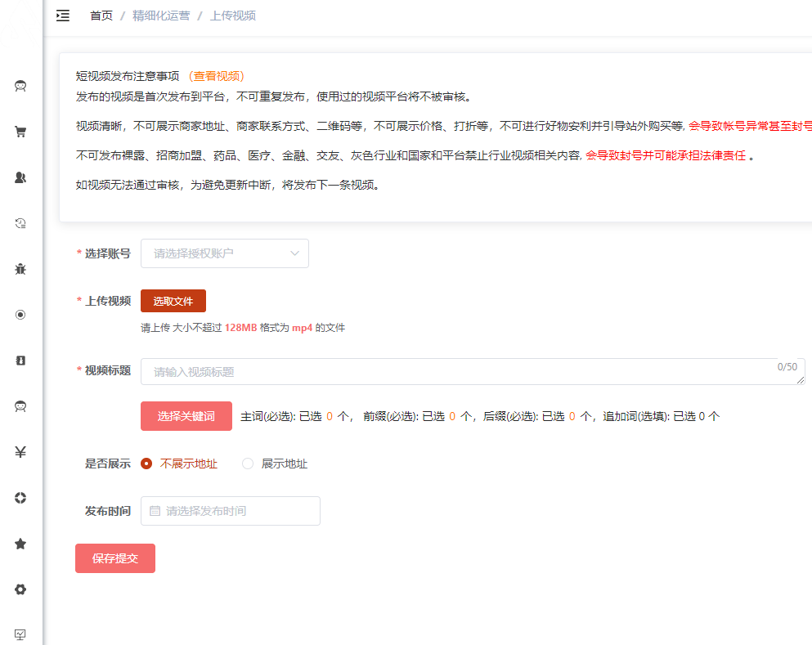Click the 选择关键词 button

pyautogui.click(x=186, y=416)
